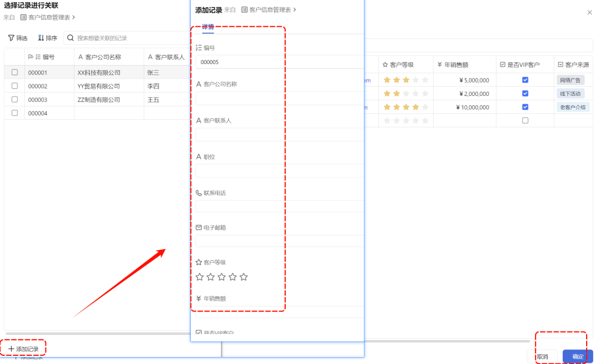Screen dimensions: 596x364
Task: Click the phone icon beside 联系电话
Action: (198, 193)
